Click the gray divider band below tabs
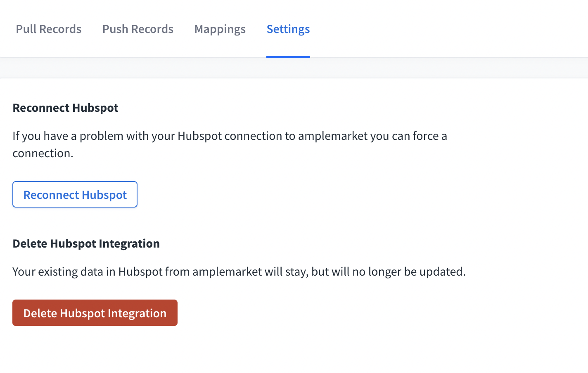588x373 pixels. pyautogui.click(x=294, y=68)
